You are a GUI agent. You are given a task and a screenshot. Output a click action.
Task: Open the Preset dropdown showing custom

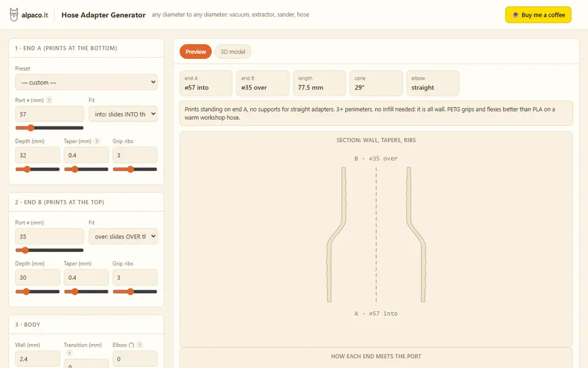(x=86, y=82)
